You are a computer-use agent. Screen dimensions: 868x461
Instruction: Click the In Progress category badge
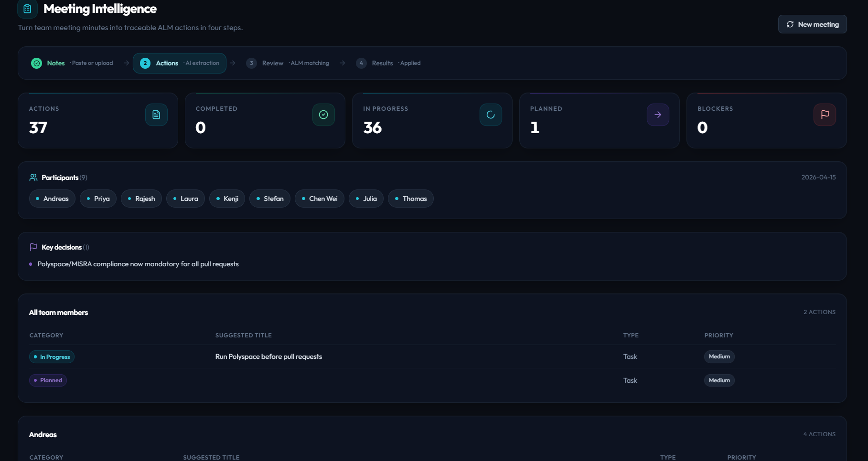[x=52, y=357]
